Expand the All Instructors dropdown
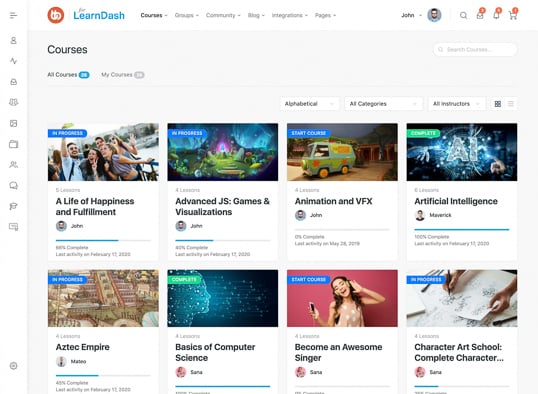This screenshot has height=394, width=538. (x=457, y=104)
